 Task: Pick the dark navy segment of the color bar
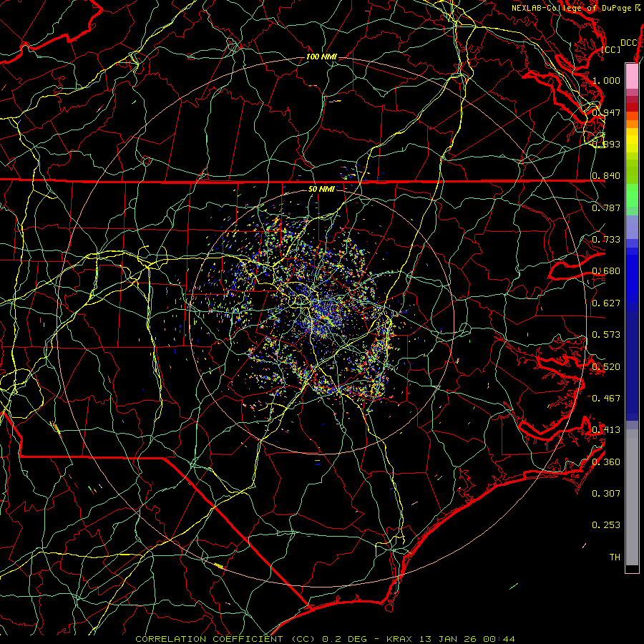click(x=632, y=366)
